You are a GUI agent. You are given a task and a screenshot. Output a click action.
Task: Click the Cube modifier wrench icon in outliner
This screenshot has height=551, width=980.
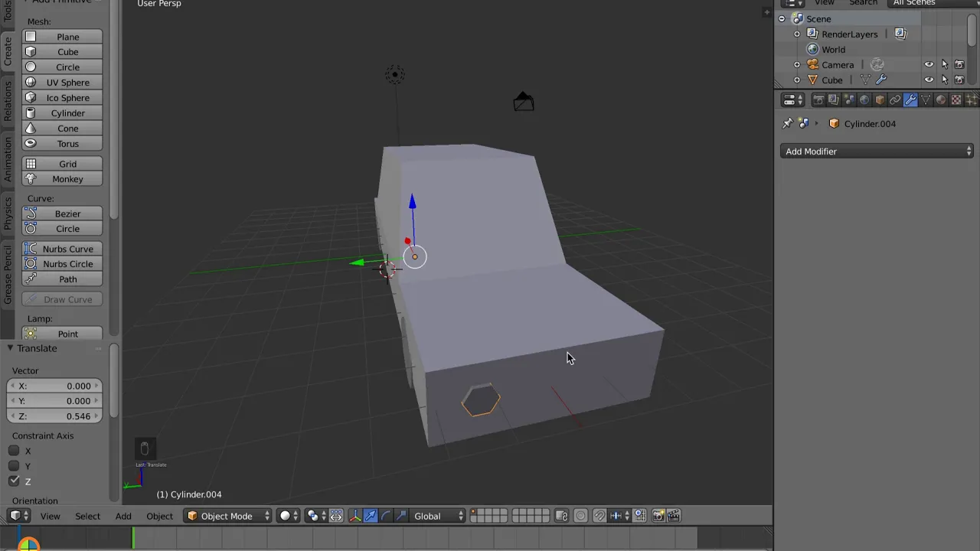(x=881, y=80)
